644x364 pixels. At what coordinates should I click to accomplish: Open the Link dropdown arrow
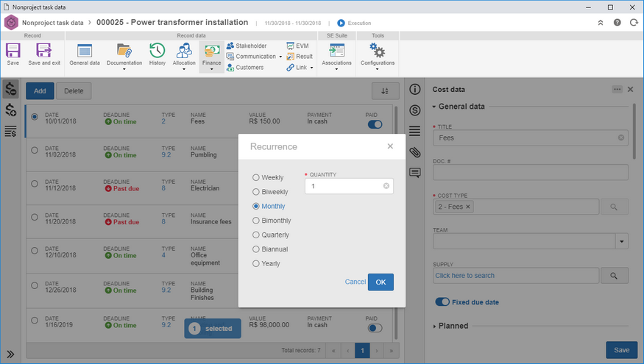point(311,68)
